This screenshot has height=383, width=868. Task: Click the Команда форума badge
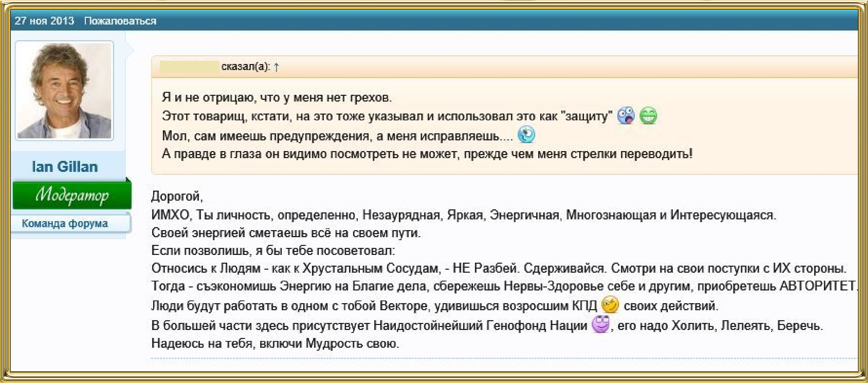pos(65,223)
